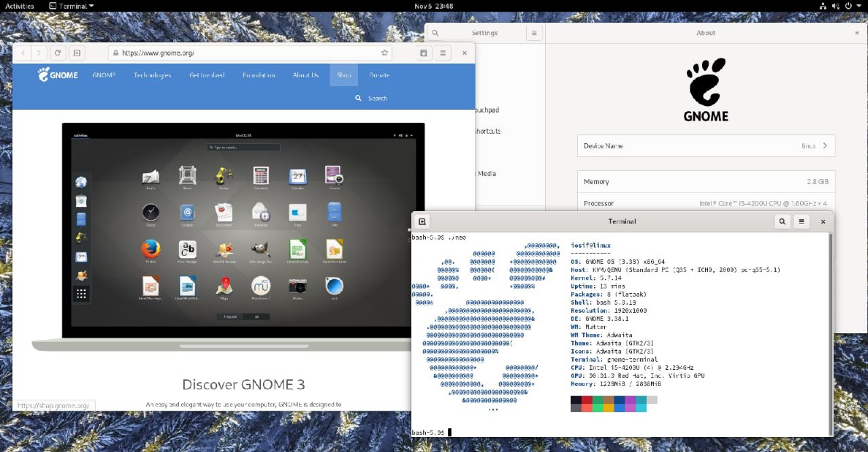Open the Shop nav item
868x452 pixels.
[x=344, y=75]
